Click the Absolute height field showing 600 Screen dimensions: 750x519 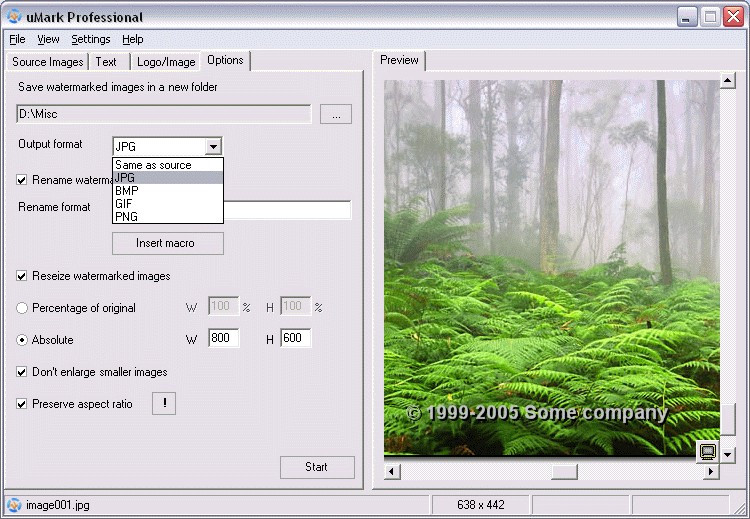(x=296, y=338)
